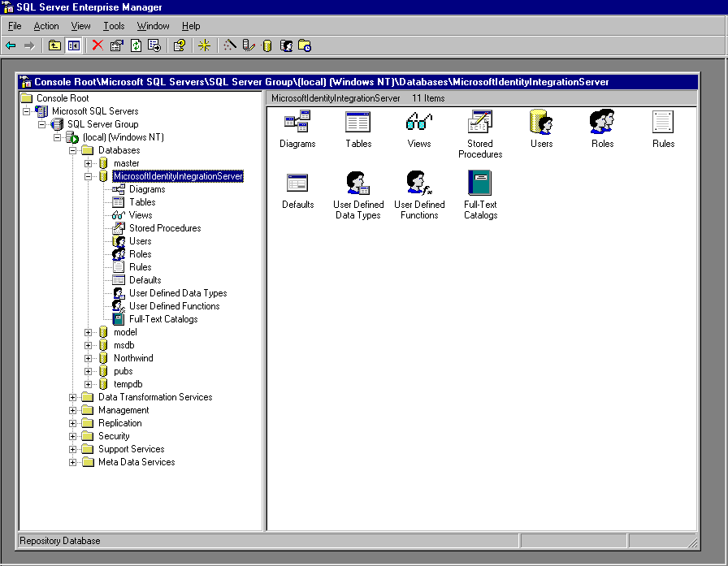Viewport: 728px width, 566px height.
Task: Expand the Security folder
Action: click(73, 436)
